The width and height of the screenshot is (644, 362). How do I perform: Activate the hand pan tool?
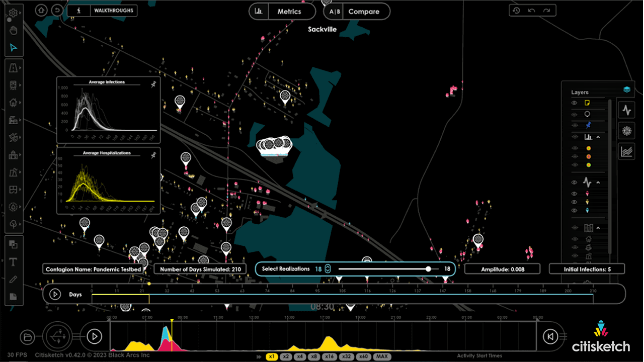tap(14, 30)
